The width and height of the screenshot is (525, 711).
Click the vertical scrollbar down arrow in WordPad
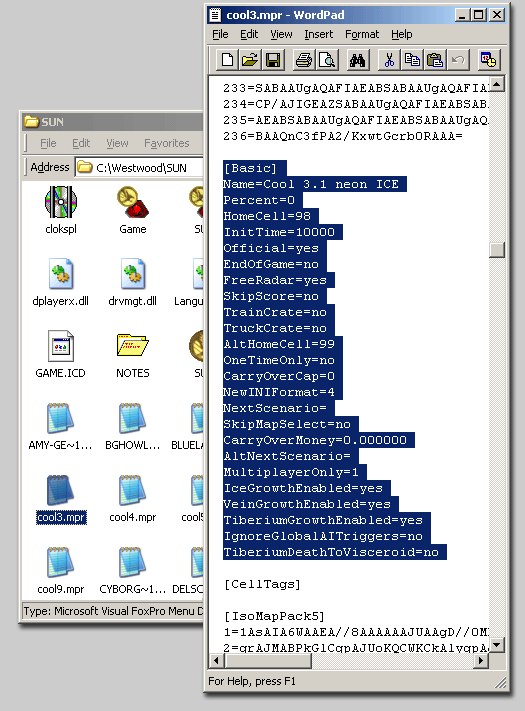[497, 644]
